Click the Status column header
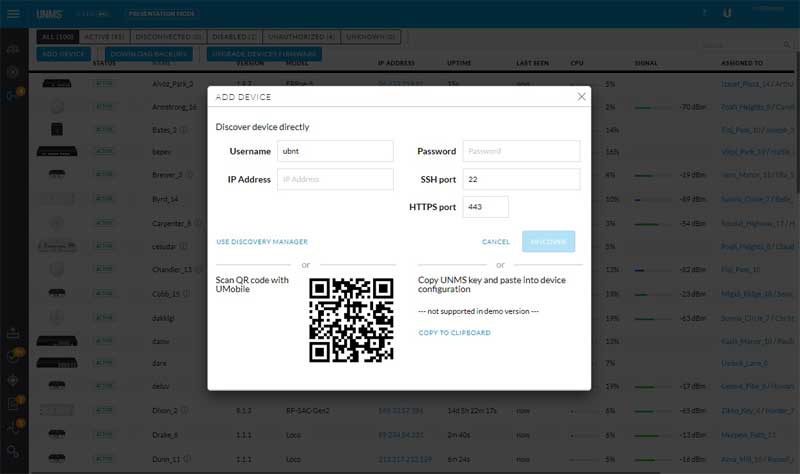Screen dimensions: 800x474 coord(104,63)
